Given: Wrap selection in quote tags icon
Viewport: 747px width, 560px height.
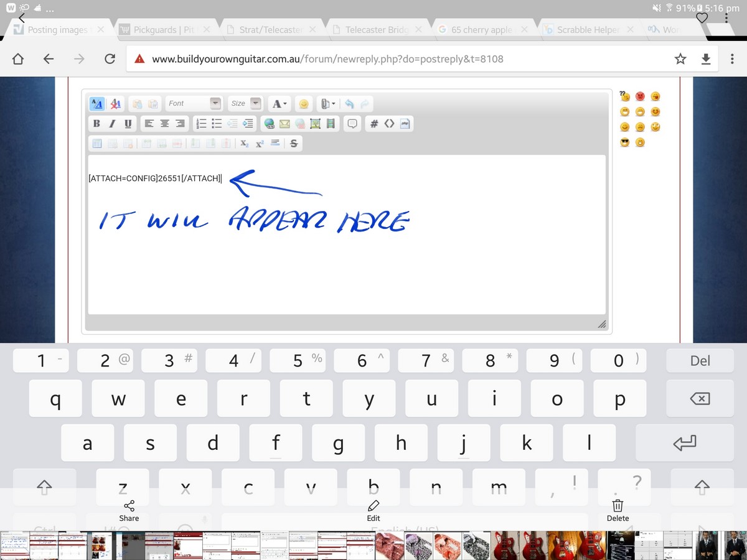Looking at the screenshot, I should [352, 124].
